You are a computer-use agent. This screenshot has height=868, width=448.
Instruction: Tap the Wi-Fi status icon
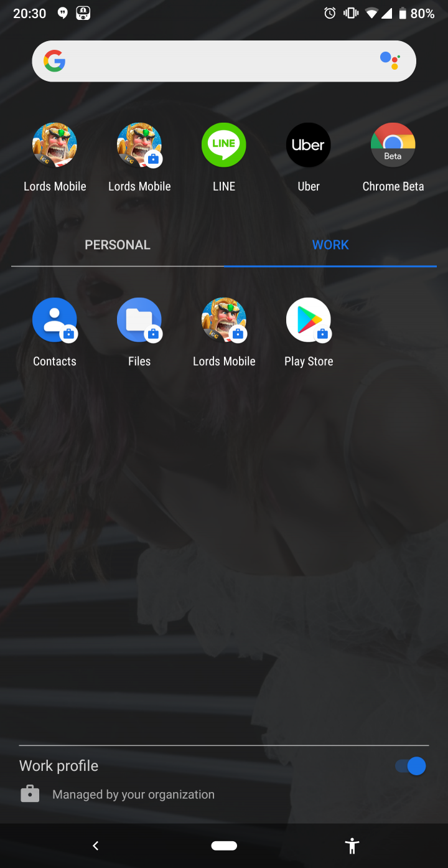371,13
